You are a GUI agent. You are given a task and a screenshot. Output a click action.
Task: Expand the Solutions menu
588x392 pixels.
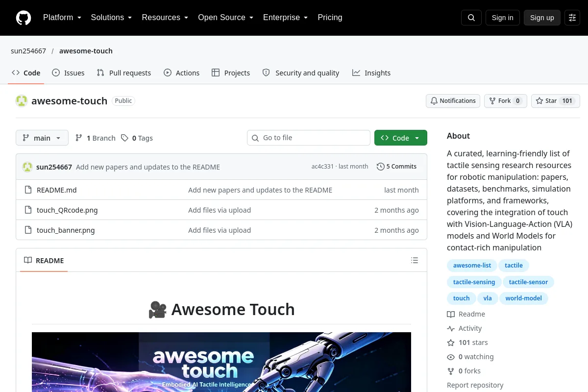[x=111, y=18]
